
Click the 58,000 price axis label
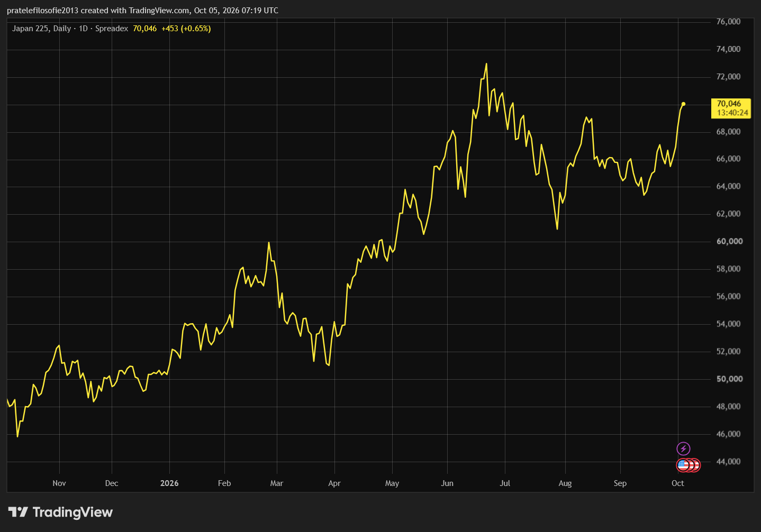click(728, 269)
